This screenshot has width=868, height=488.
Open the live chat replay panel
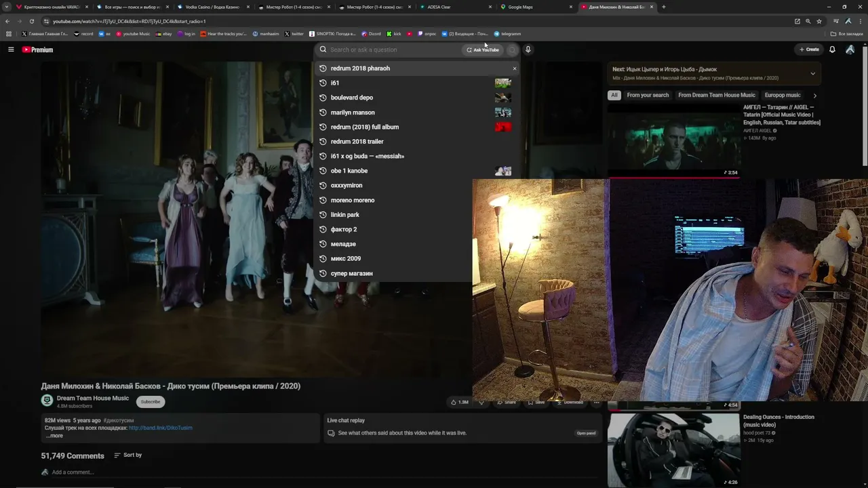pyautogui.click(x=586, y=433)
